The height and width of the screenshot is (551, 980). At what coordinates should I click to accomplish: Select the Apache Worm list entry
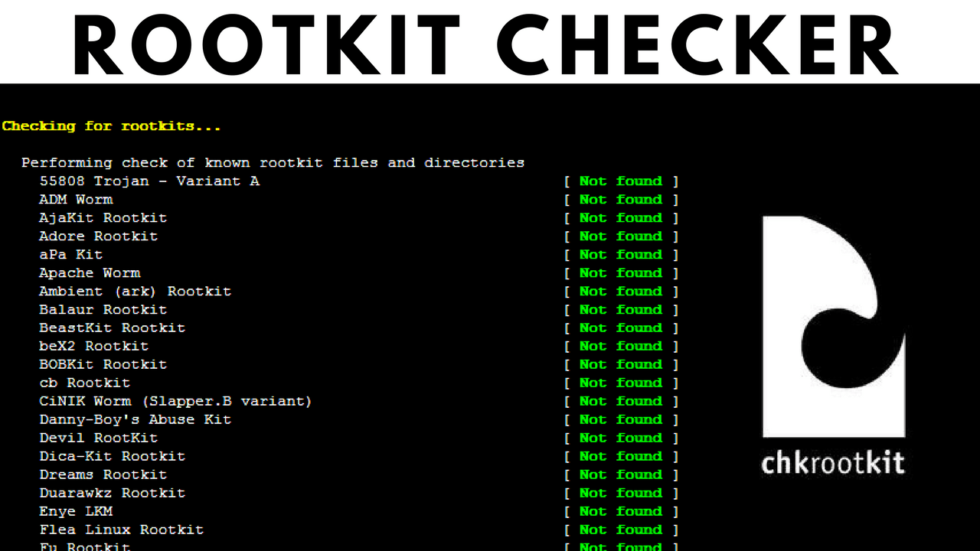[x=90, y=272]
